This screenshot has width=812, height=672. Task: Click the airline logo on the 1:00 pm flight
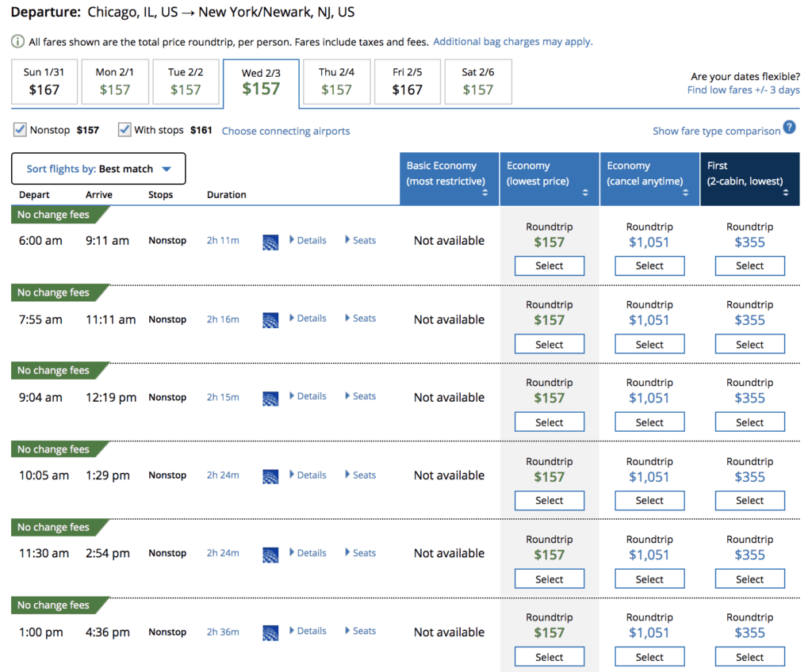point(270,632)
